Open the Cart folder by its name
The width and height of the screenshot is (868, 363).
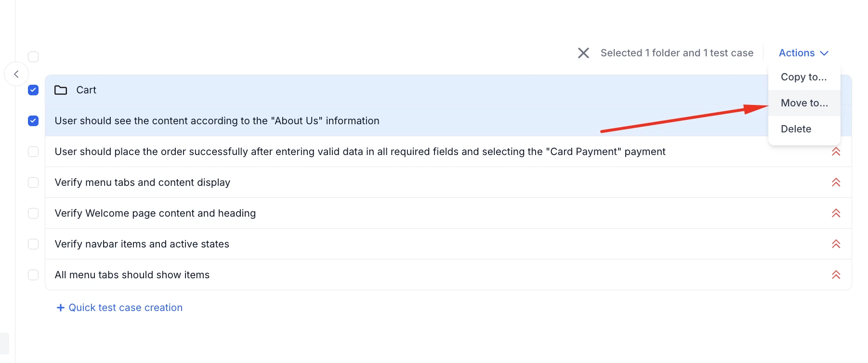click(86, 90)
